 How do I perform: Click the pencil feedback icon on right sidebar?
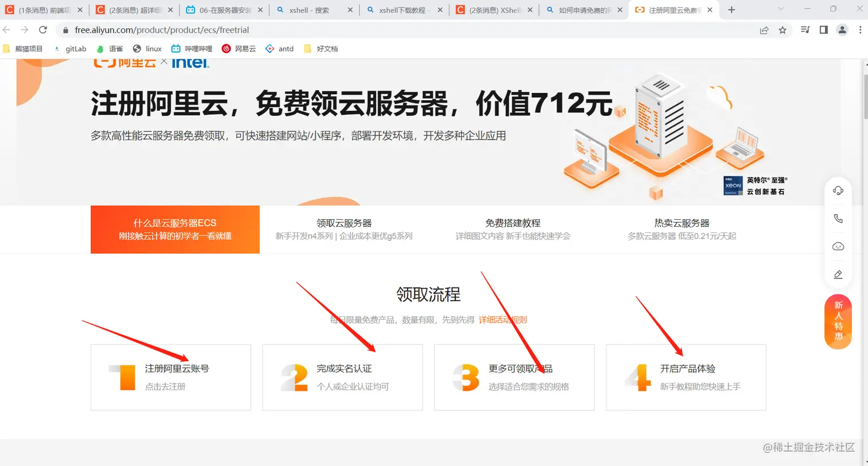click(838, 274)
